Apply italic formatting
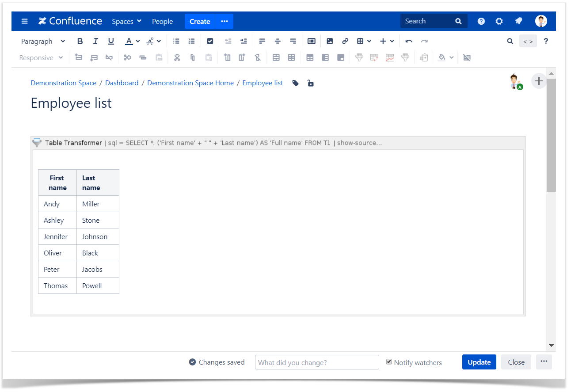The width and height of the screenshot is (571, 392). [x=95, y=41]
